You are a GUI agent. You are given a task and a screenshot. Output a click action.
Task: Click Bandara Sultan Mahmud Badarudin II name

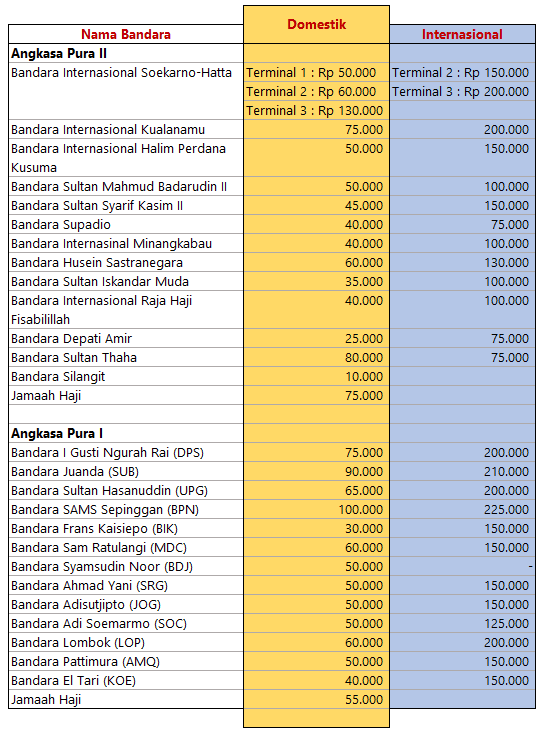point(119,187)
